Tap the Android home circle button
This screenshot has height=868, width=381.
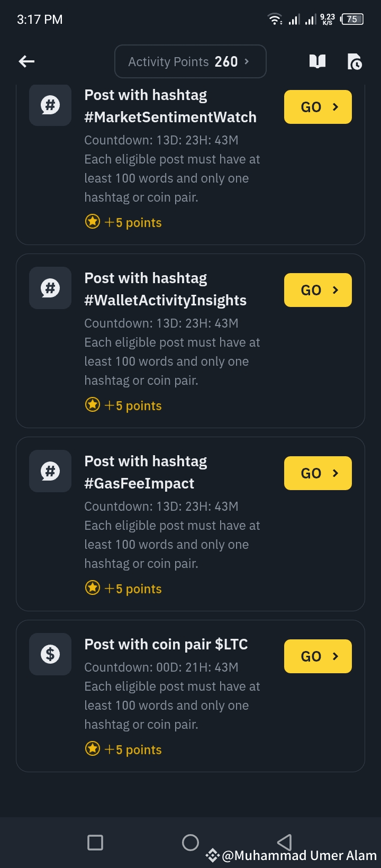pos(190,842)
